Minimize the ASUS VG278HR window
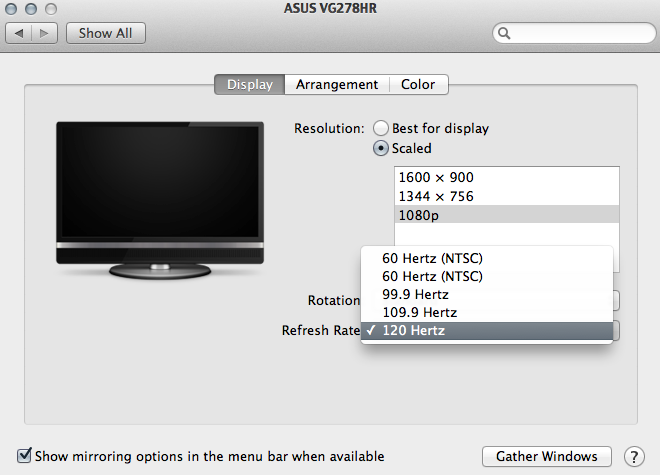This screenshot has width=660, height=475. [31, 8]
